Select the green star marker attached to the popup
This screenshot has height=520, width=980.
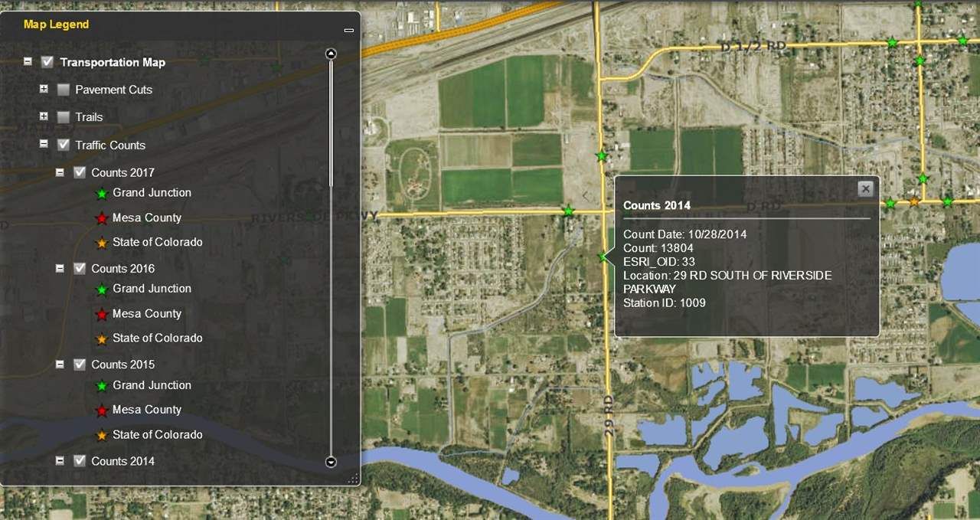(x=603, y=257)
